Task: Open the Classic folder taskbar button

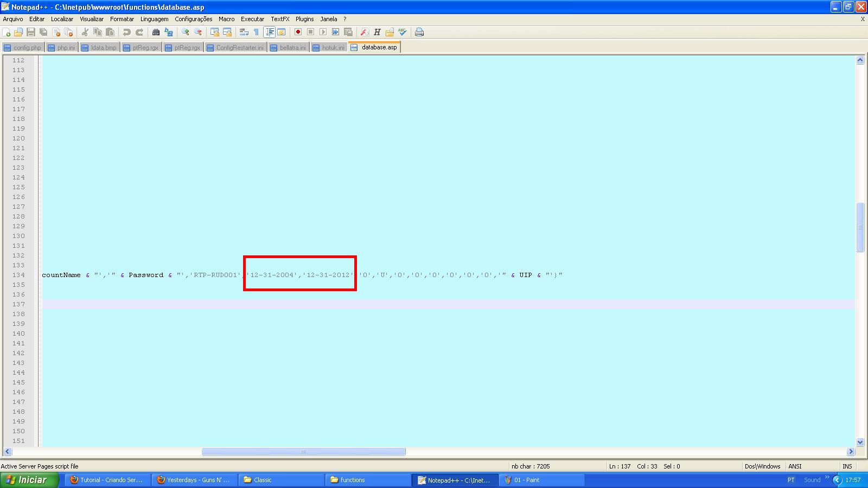Action: pyautogui.click(x=282, y=480)
